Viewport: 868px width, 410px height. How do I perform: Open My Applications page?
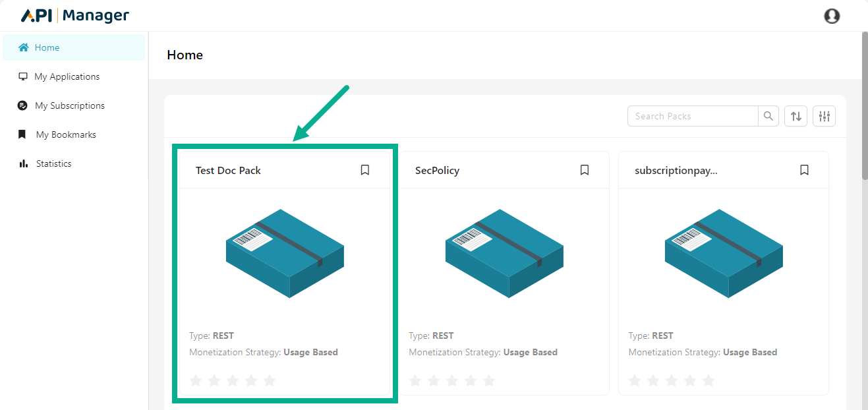pos(67,76)
